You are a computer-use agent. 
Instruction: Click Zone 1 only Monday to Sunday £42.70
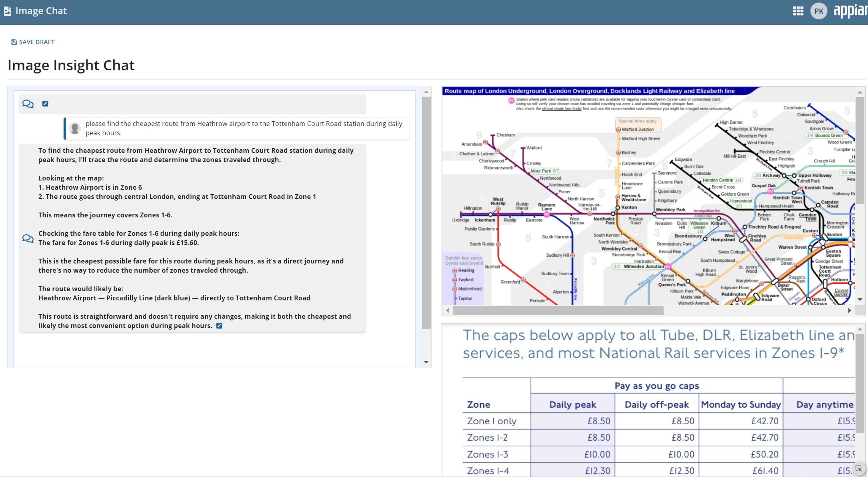coord(765,421)
